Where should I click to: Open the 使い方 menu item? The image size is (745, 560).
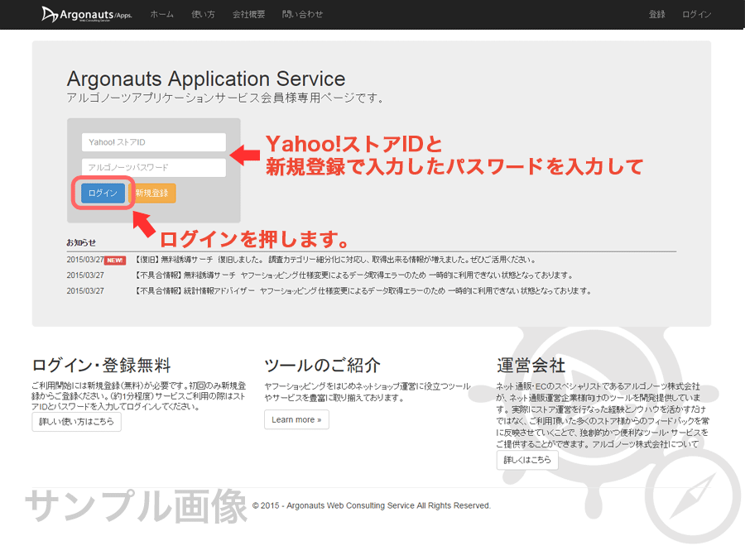click(203, 14)
